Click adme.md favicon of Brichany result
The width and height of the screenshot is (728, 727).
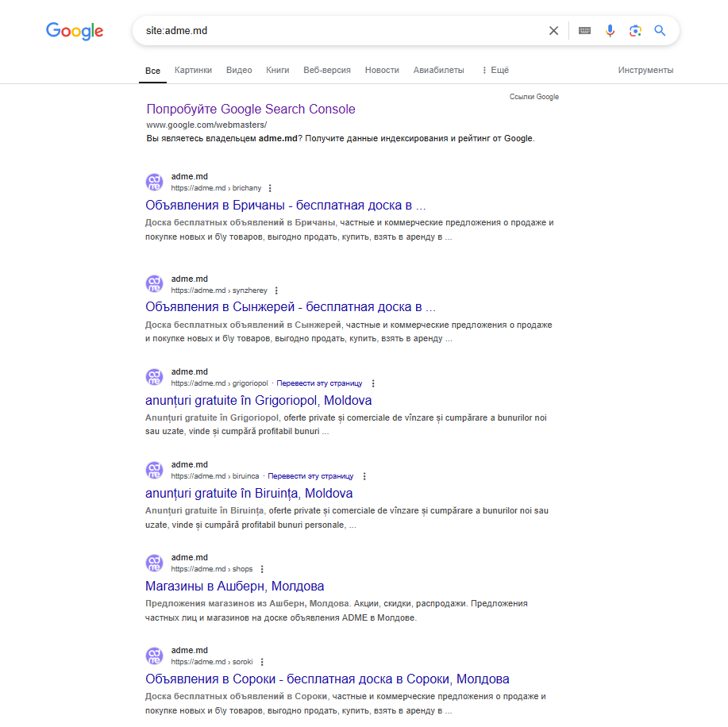[154, 183]
